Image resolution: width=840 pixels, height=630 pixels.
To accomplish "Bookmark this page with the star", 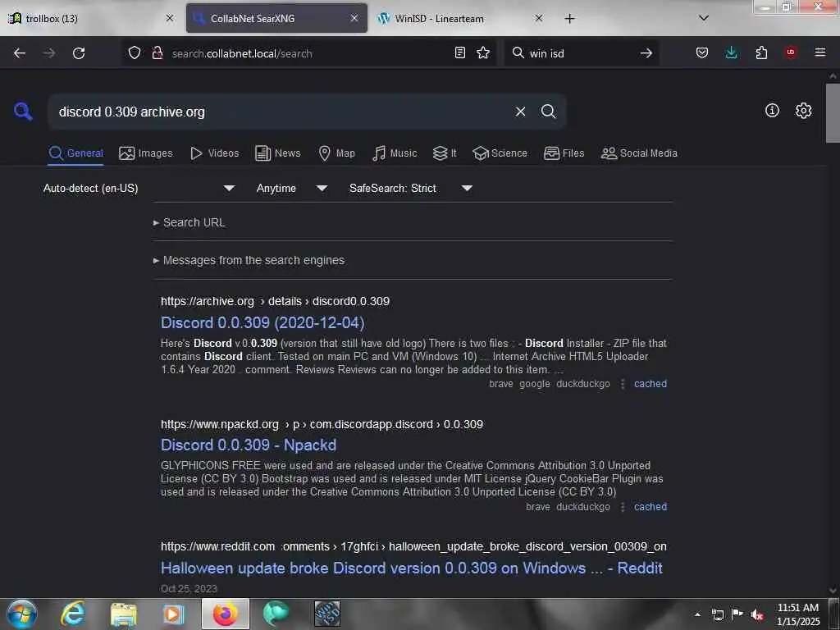I will pyautogui.click(x=483, y=52).
